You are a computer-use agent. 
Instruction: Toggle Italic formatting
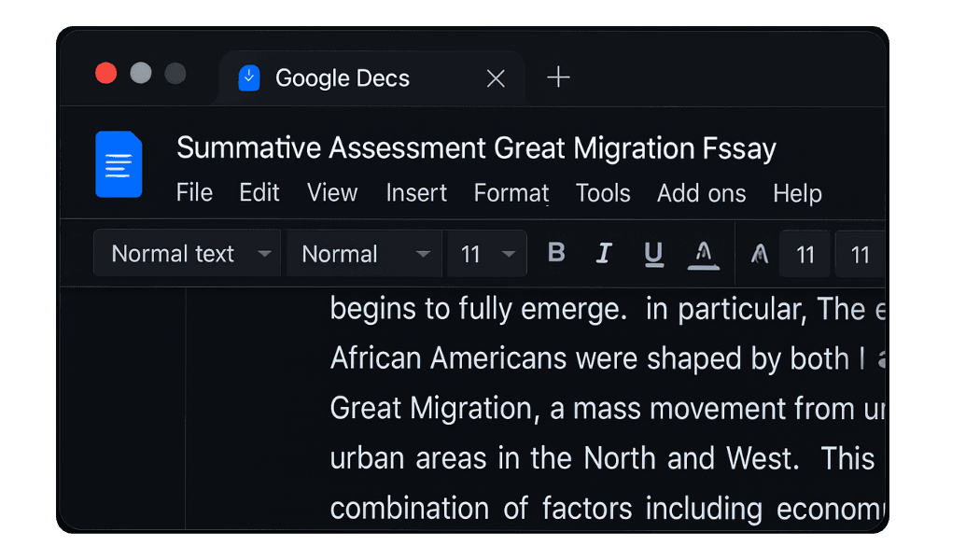pyautogui.click(x=604, y=253)
